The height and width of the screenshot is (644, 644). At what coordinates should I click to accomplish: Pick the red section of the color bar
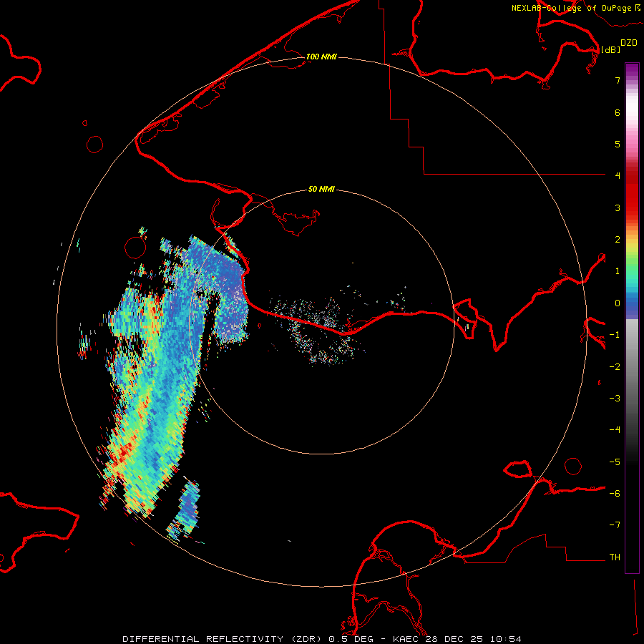click(632, 191)
